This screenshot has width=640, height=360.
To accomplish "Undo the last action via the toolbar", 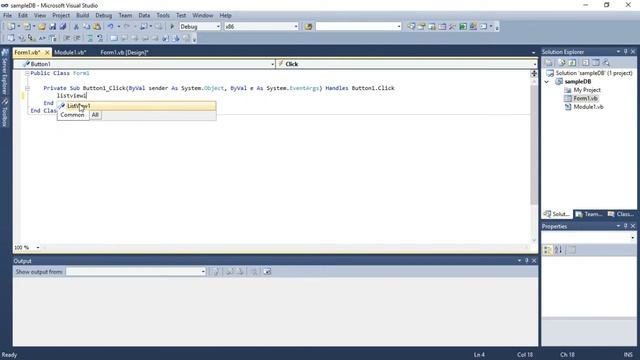I will 111,27.
